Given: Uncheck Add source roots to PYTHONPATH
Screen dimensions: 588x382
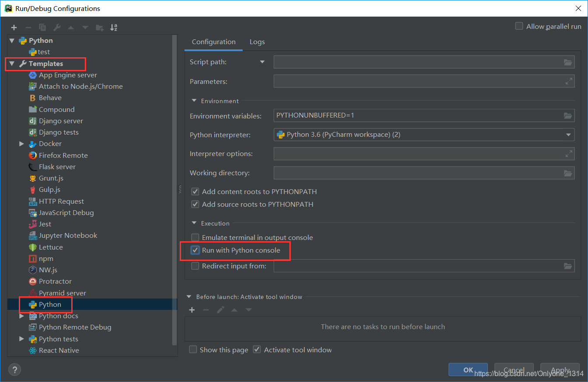Looking at the screenshot, I should [x=195, y=204].
